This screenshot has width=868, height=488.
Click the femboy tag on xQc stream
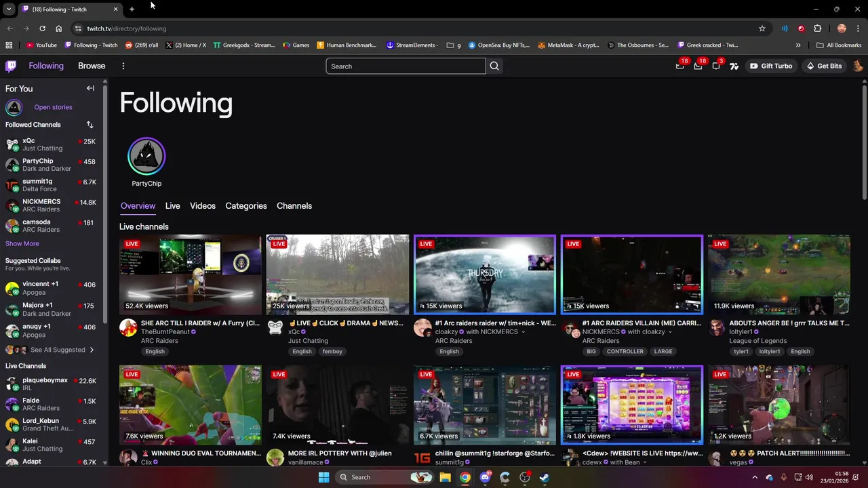click(x=332, y=351)
